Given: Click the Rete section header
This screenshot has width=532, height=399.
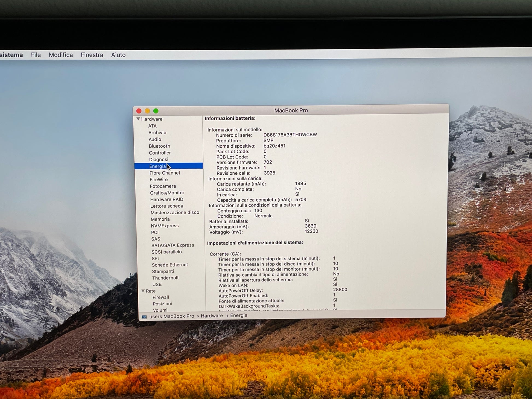Looking at the screenshot, I should coord(151,291).
